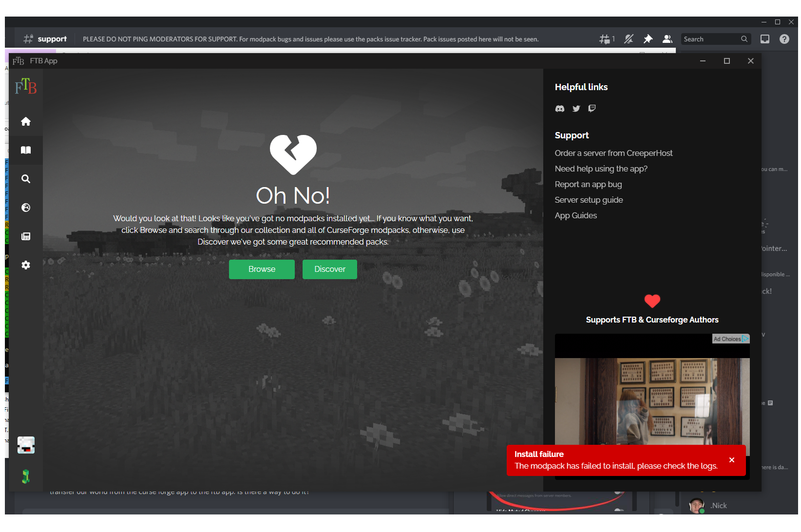
Task: Click the support channel name in Discord
Action: 52,39
